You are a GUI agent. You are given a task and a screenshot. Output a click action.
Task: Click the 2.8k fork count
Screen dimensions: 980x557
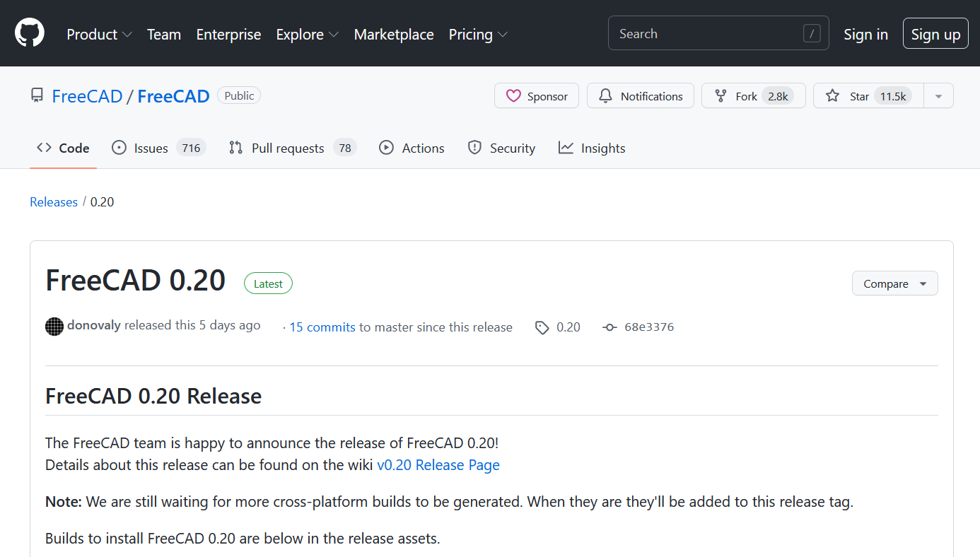[x=778, y=96]
